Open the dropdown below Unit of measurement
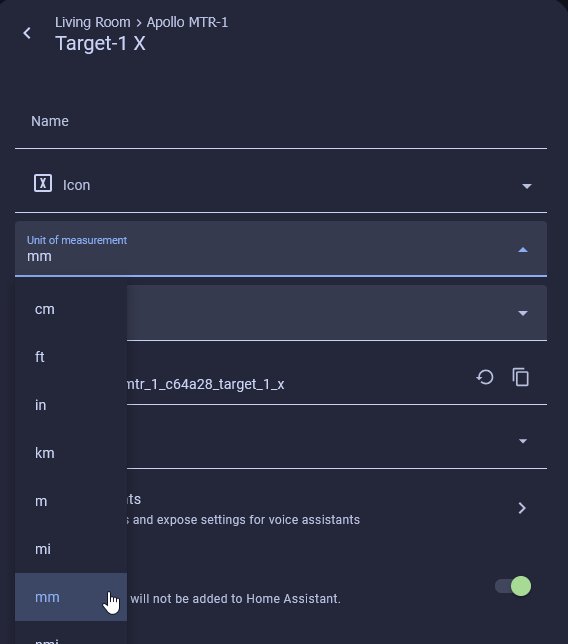Screen dimensions: 568x644 click(x=337, y=313)
